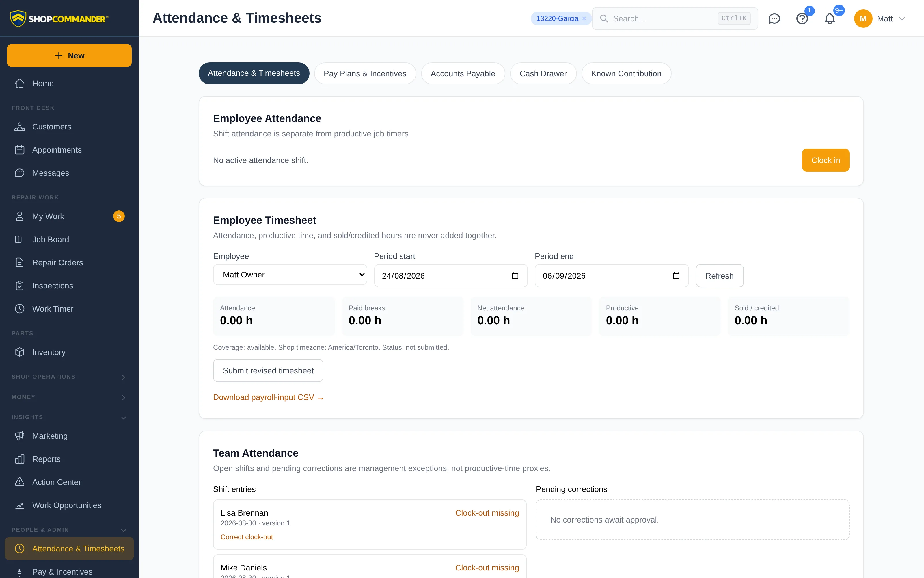The height and width of the screenshot is (578, 924).
Task: Click the Search field
Action: 675,18
